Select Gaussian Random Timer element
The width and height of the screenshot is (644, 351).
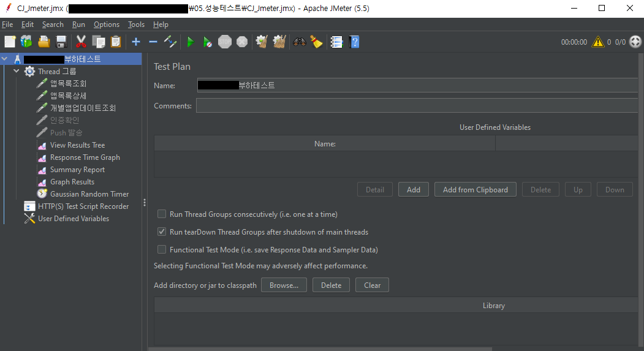coord(89,194)
